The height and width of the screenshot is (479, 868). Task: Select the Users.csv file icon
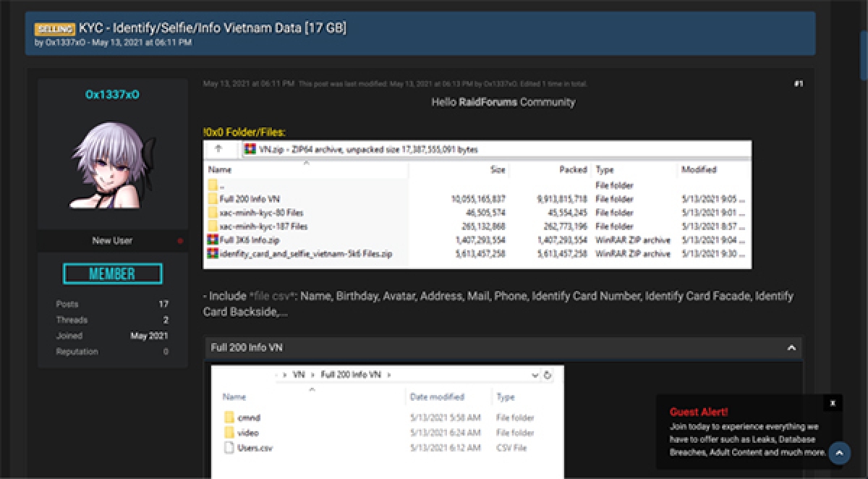point(229,448)
